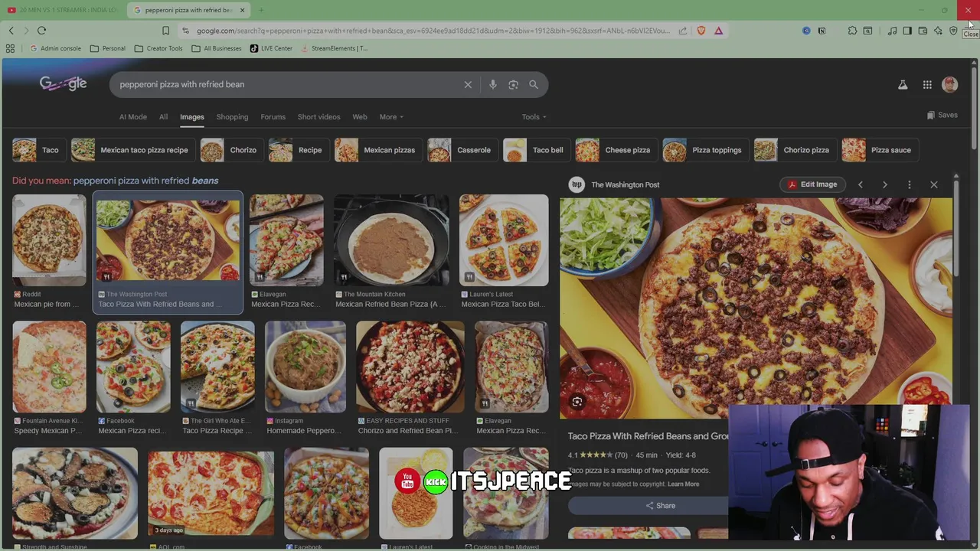
Task: Open the Learn More copyright link
Action: pos(683,484)
